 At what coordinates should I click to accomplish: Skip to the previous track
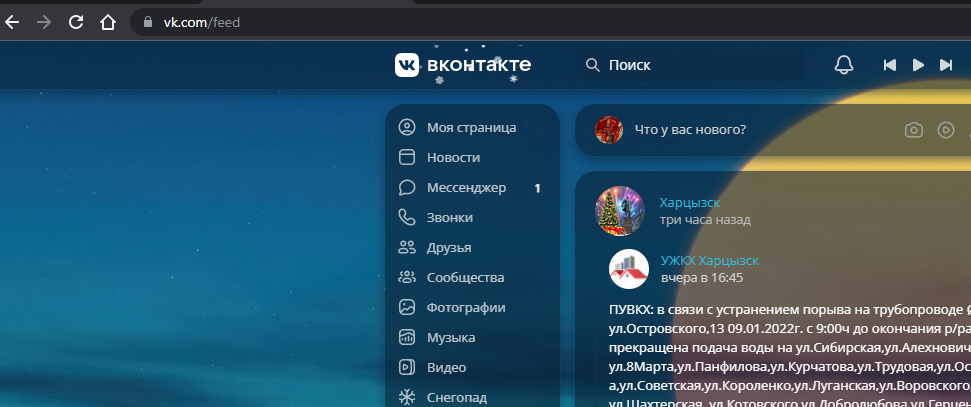pos(890,65)
